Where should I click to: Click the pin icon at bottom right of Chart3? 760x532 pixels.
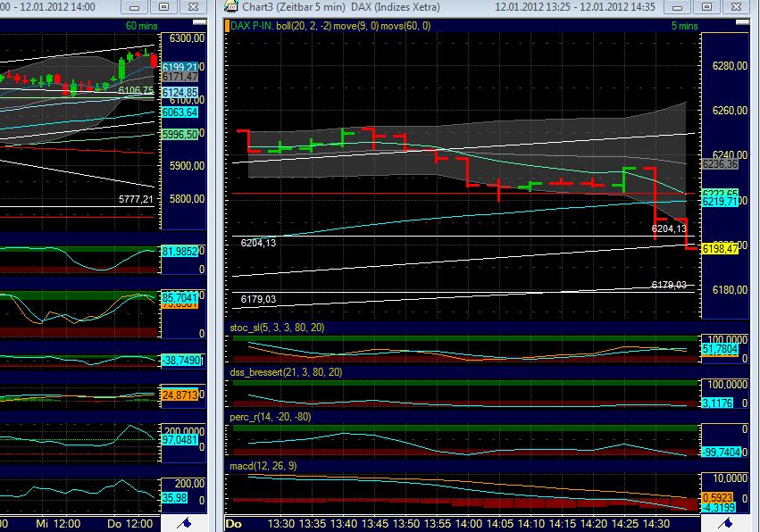pos(725,523)
